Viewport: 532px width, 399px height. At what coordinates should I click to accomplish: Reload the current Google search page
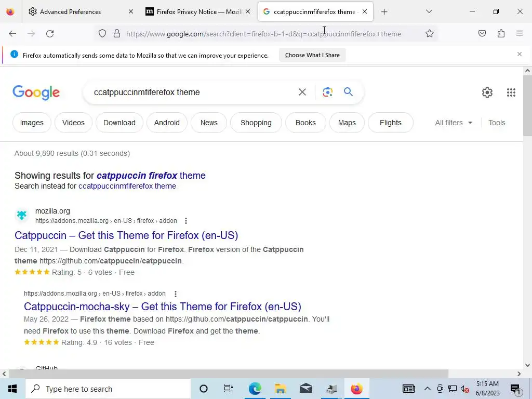click(x=50, y=34)
